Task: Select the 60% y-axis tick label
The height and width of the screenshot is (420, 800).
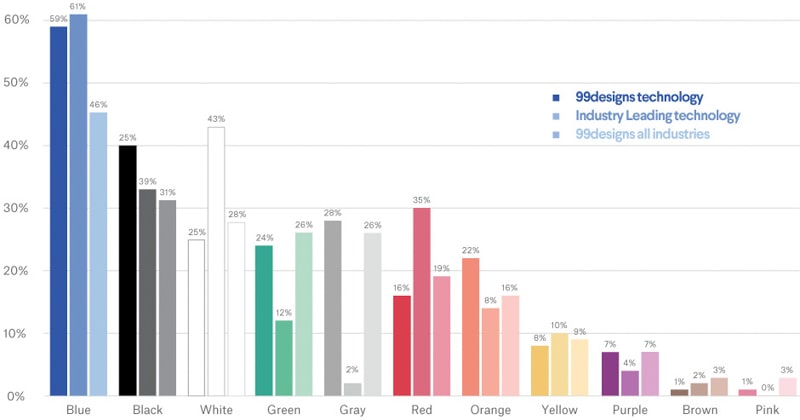Action: tap(17, 19)
